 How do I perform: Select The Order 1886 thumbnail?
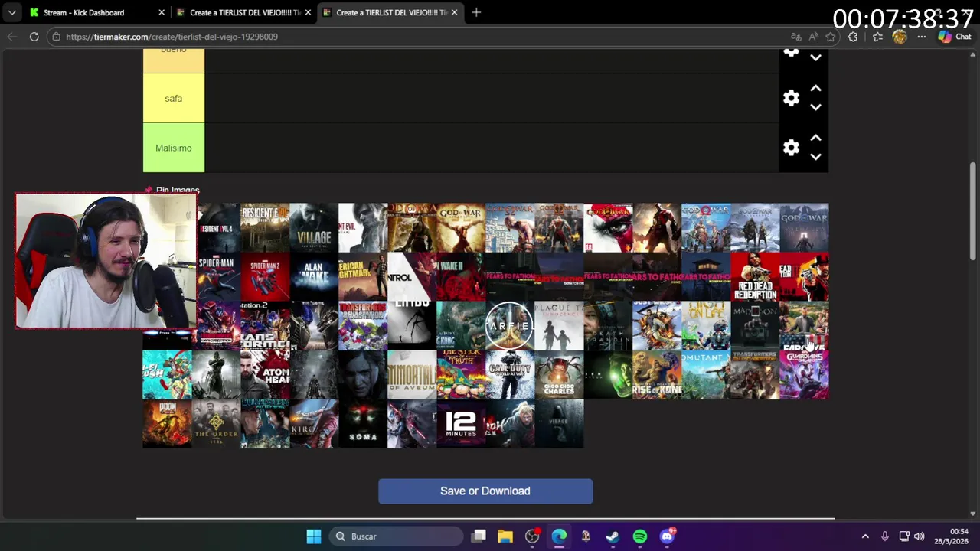coord(216,423)
